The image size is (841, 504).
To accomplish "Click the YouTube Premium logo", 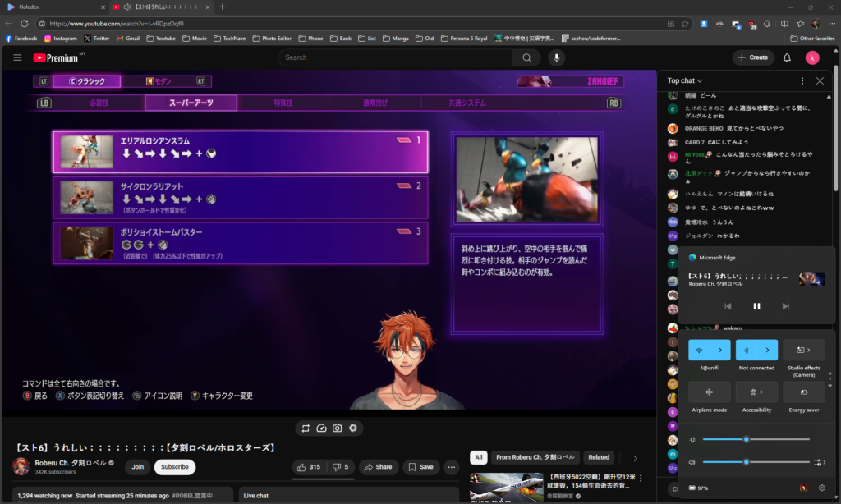I will (56, 58).
